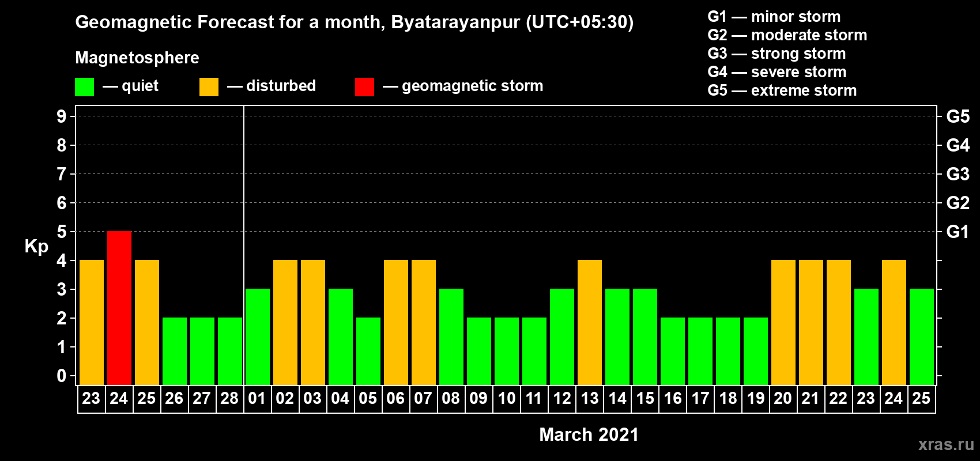Click the date label 01 on the axis
This screenshot has width=980, height=461.
click(257, 399)
